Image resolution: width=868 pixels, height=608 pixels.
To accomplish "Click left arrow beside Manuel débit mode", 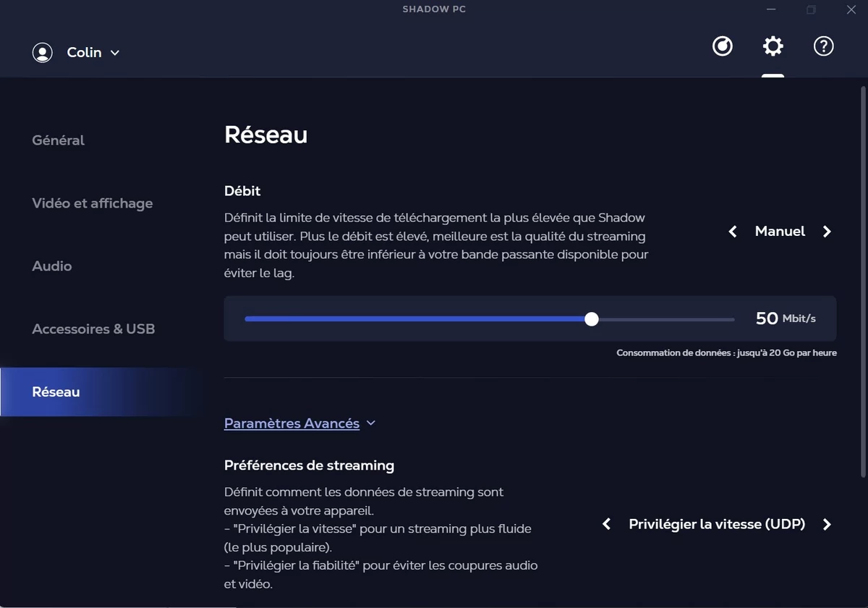I will pyautogui.click(x=733, y=232).
